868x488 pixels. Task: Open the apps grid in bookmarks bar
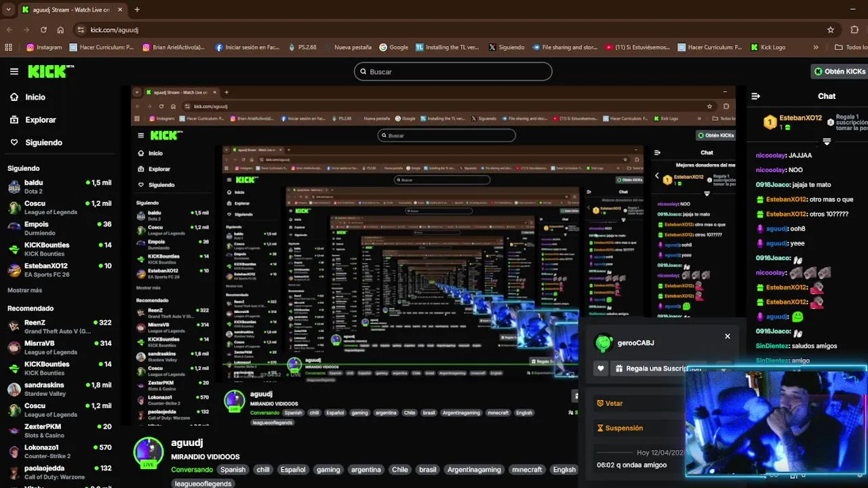point(8,47)
